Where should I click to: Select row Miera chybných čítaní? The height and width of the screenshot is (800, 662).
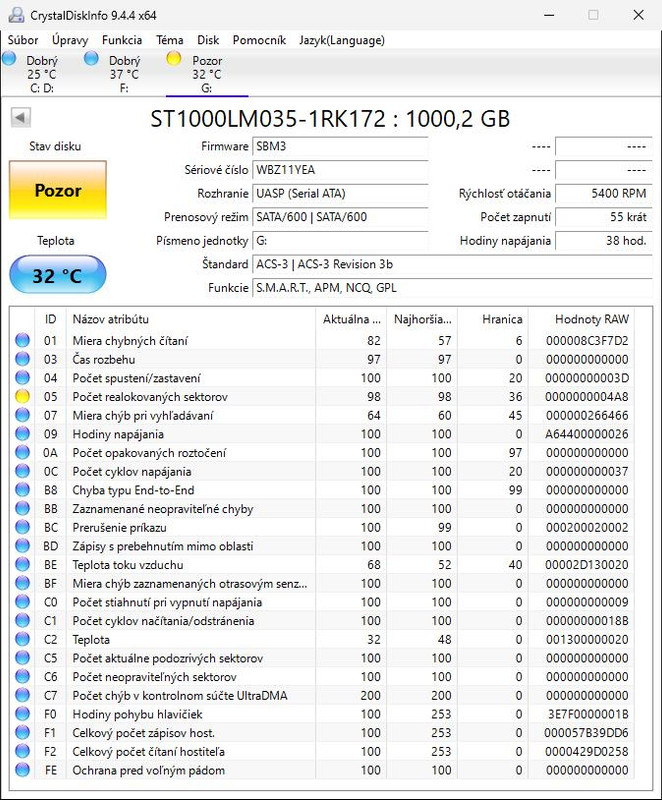pyautogui.click(x=322, y=340)
